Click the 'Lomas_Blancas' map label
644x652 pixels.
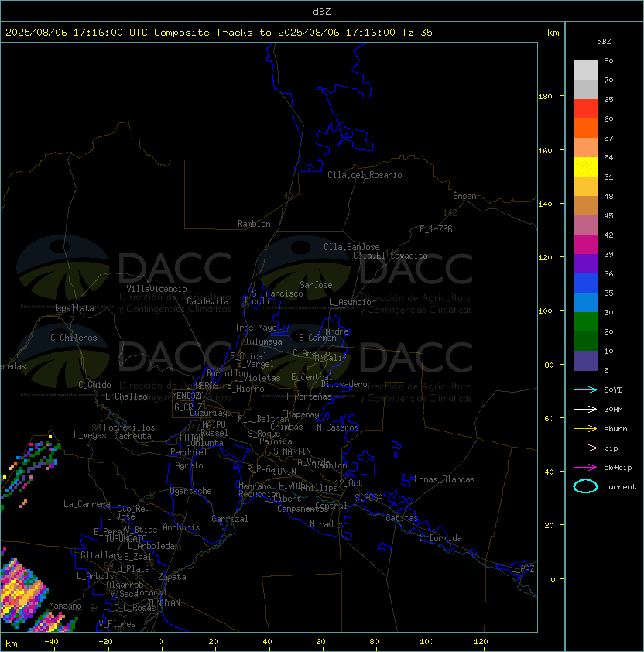tap(444, 479)
